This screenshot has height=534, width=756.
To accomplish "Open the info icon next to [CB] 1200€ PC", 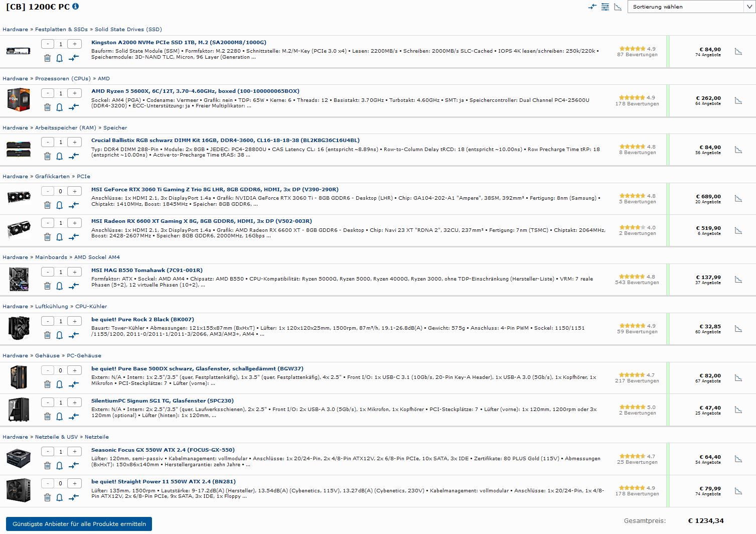I will click(x=76, y=7).
